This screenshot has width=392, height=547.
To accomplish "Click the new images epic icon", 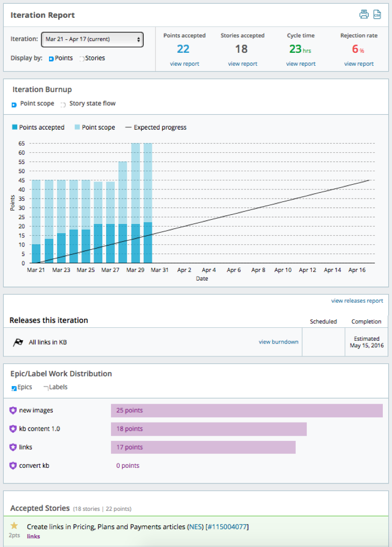I will [x=13, y=410].
